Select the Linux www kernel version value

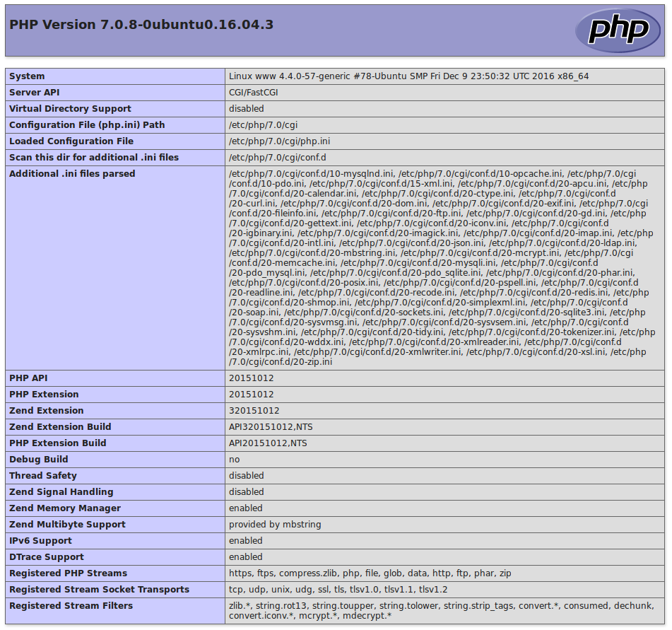coord(408,76)
